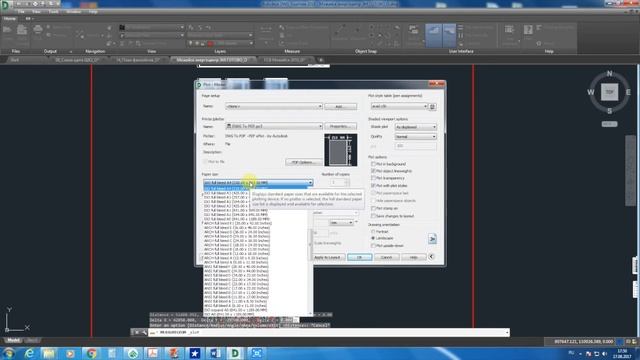Click the PDF Options button
Screen dimensions: 640x360
click(304, 162)
